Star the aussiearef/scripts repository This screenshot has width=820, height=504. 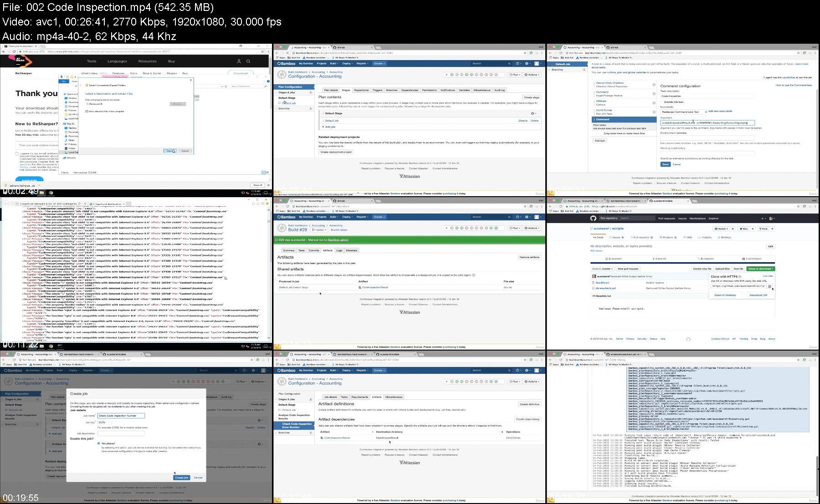[744, 229]
